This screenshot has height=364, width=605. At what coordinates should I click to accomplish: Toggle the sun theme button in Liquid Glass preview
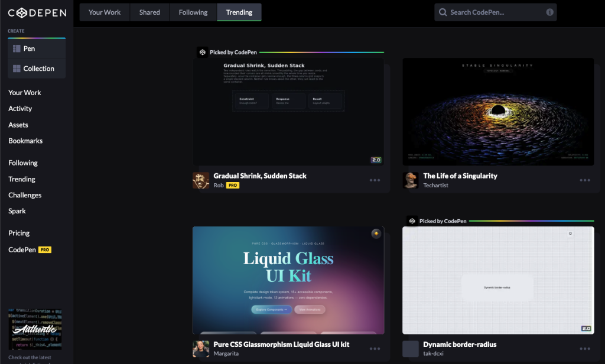click(x=376, y=233)
